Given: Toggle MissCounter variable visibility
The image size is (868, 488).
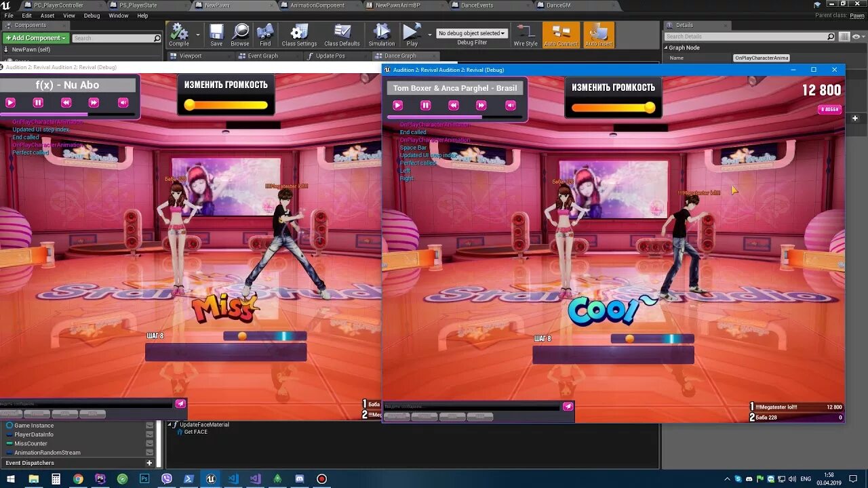Looking at the screenshot, I should (x=149, y=443).
